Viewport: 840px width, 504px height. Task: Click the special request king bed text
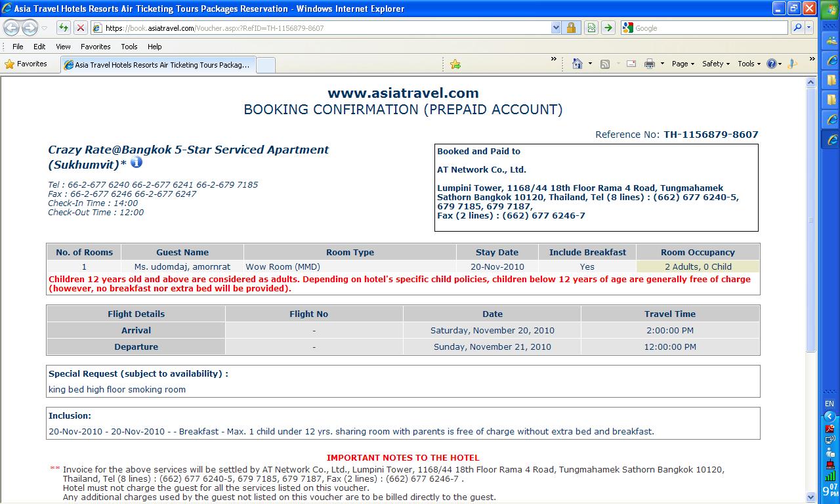[117, 389]
